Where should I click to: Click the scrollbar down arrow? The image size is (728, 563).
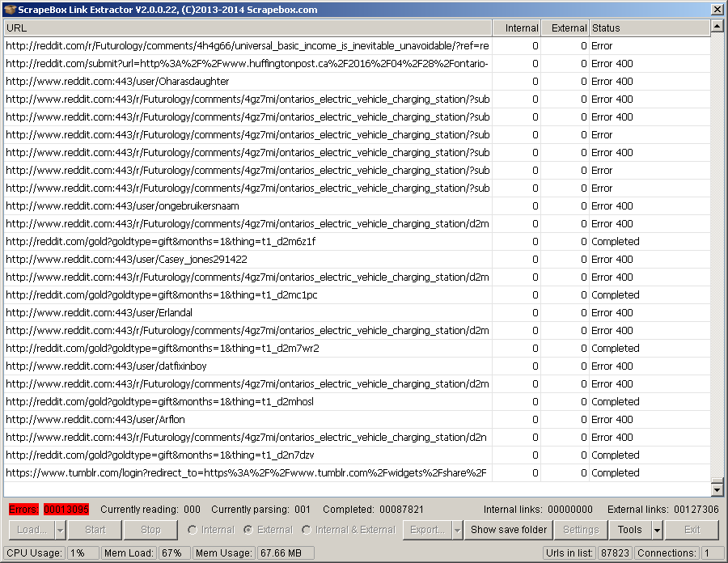point(717,489)
